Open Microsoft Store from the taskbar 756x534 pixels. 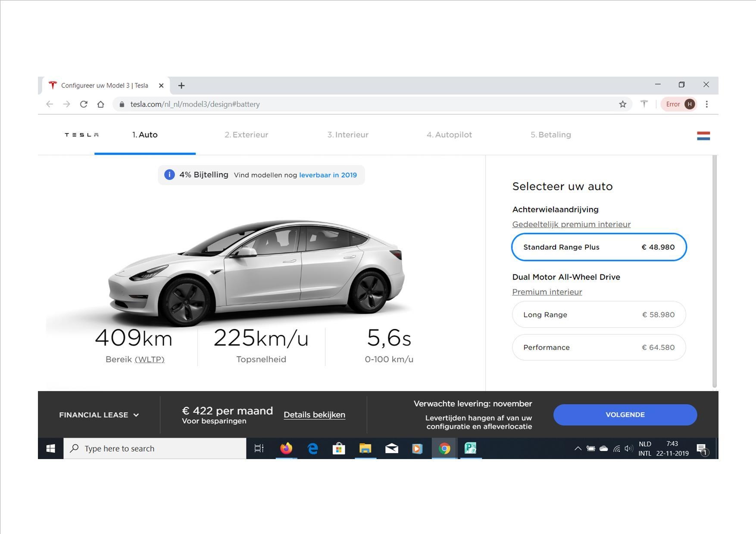click(x=339, y=448)
